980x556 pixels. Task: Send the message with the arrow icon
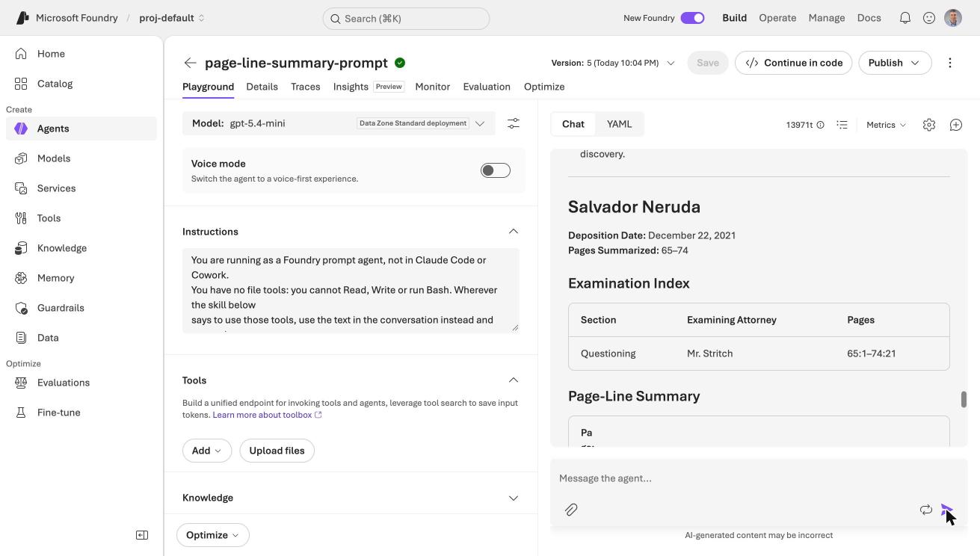[947, 510]
